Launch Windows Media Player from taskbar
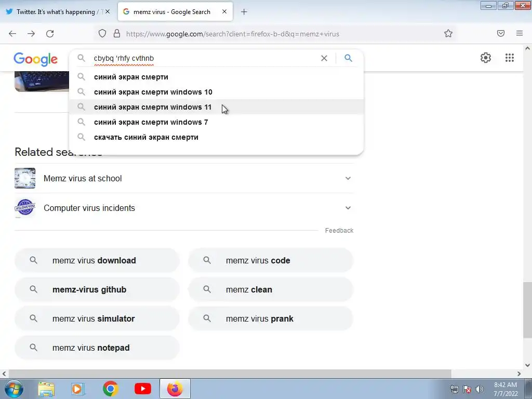532x399 pixels. pos(78,389)
